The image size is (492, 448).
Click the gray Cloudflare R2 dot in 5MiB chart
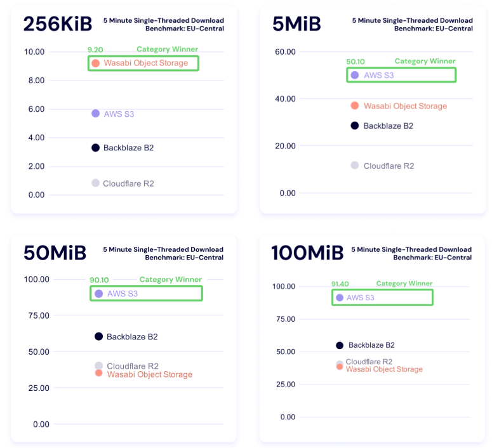(x=355, y=165)
